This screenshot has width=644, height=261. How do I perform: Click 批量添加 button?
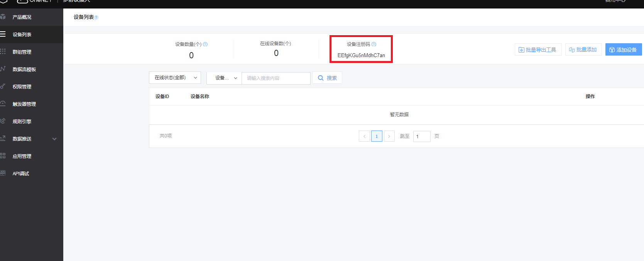pyautogui.click(x=583, y=49)
